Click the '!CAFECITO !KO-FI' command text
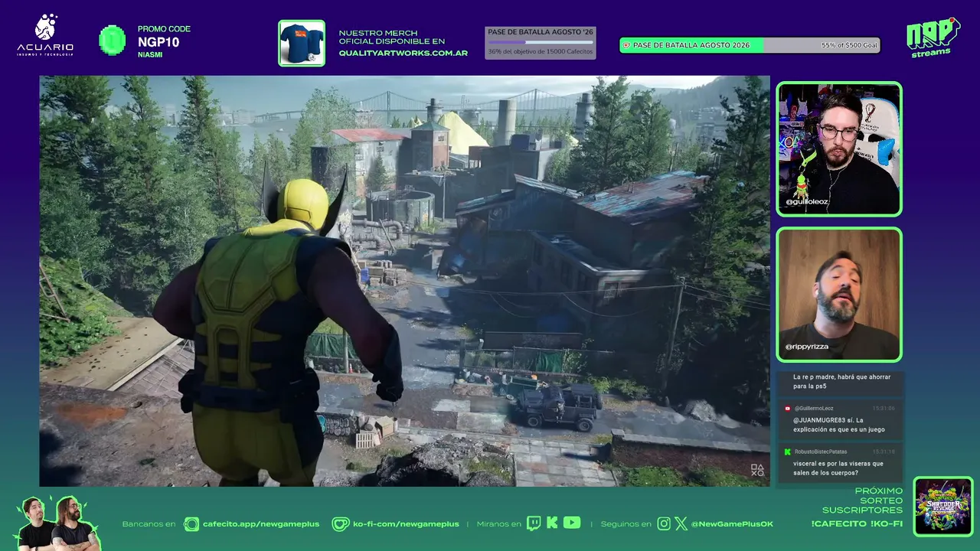980x551 pixels. (x=857, y=524)
